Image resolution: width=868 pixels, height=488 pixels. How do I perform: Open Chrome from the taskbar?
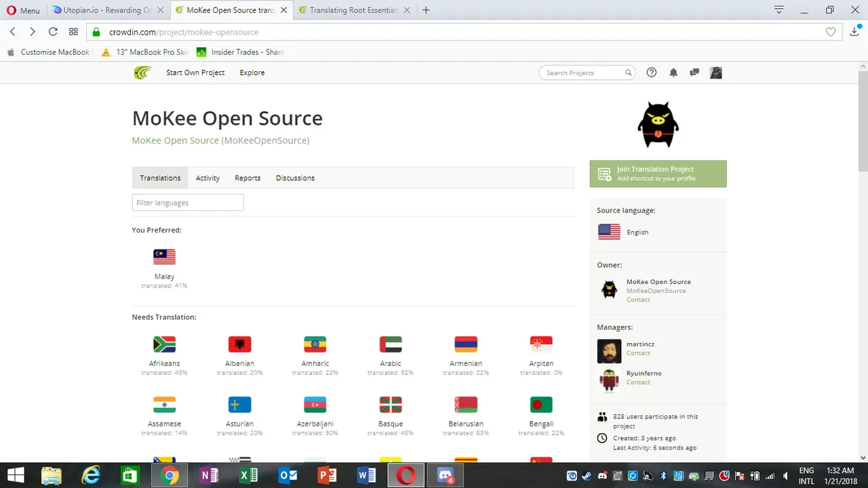tap(170, 475)
